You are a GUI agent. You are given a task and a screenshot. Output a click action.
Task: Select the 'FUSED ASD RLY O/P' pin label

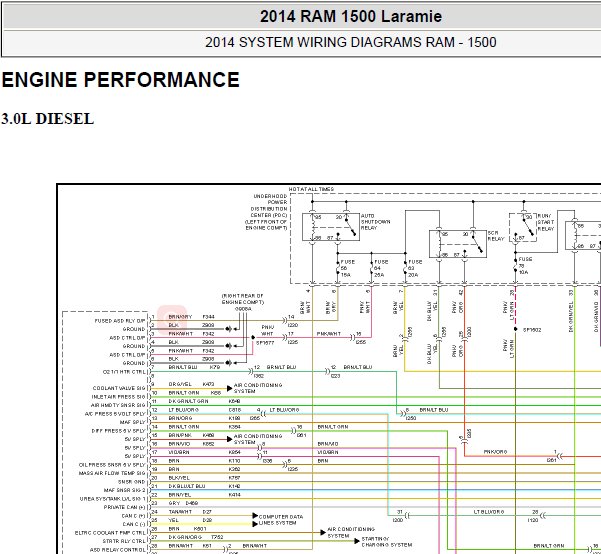[120, 321]
